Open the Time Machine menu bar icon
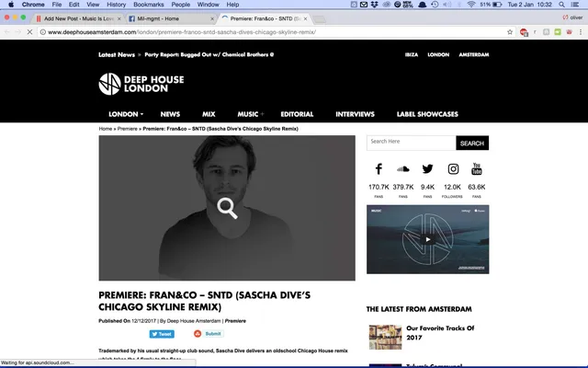This screenshot has width=588, height=368. pyautogui.click(x=435, y=5)
